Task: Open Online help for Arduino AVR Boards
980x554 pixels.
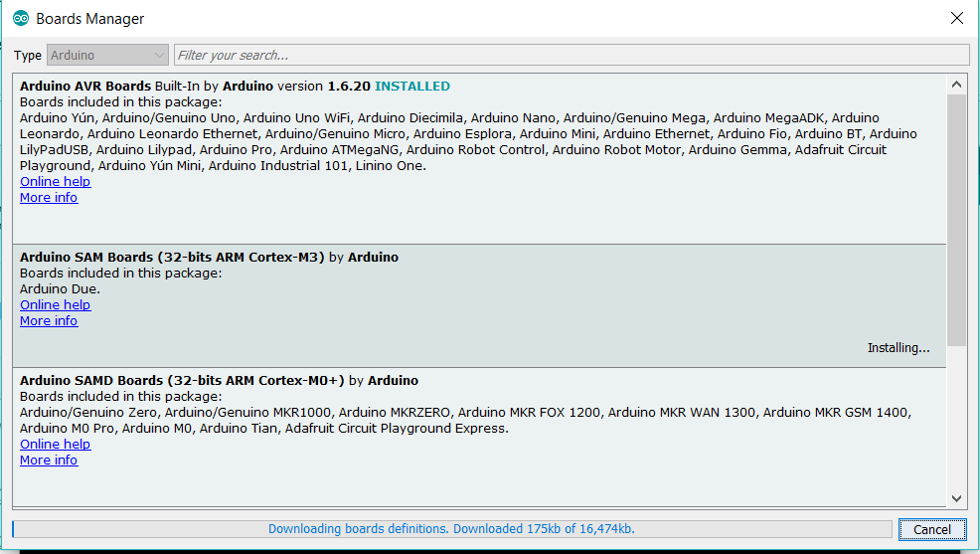Action: click(x=55, y=181)
